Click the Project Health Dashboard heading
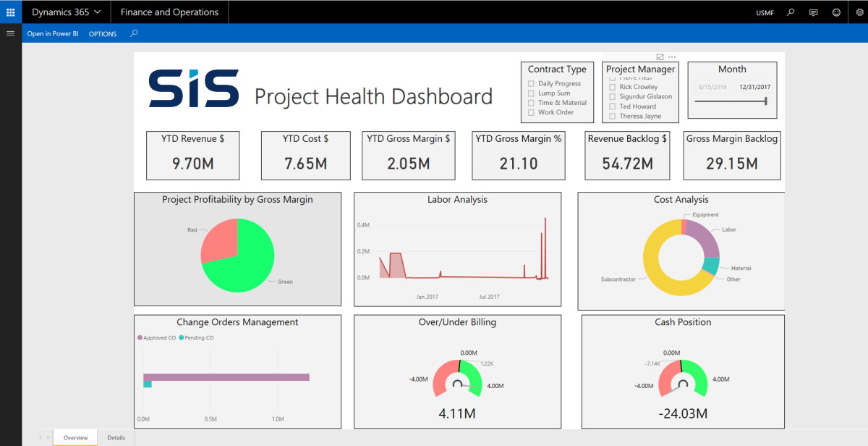This screenshot has width=868, height=446. (373, 96)
